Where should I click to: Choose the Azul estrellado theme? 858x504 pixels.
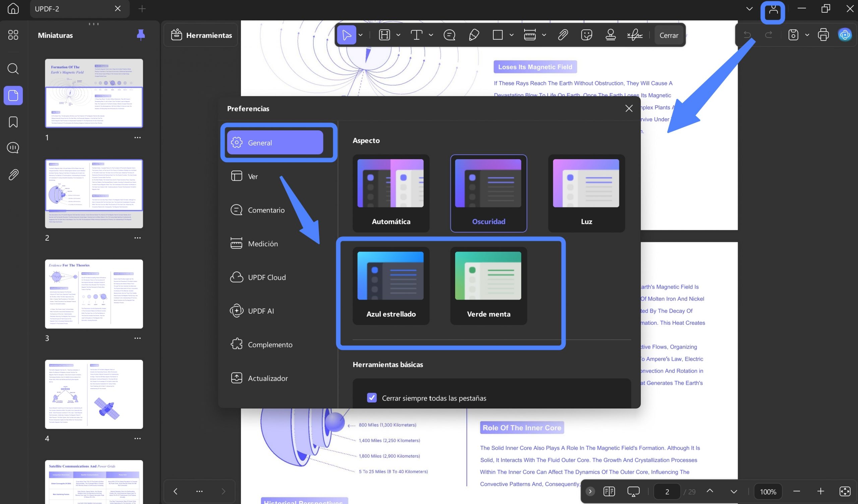coord(391,286)
